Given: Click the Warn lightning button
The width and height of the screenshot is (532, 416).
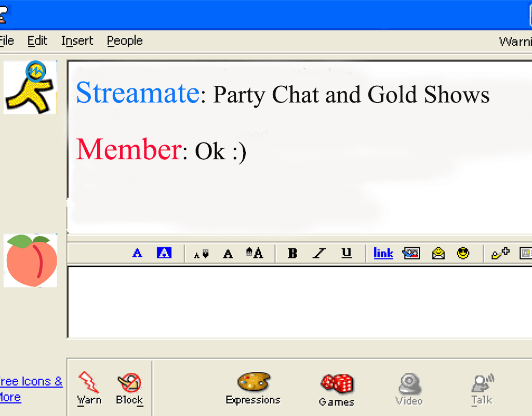Looking at the screenshot, I should [89, 388].
